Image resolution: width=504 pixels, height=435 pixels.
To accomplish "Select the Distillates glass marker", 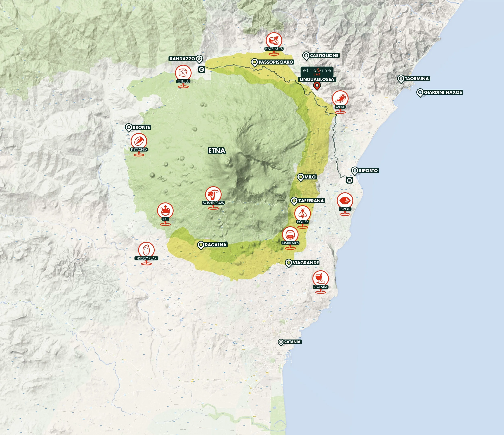I will (x=290, y=235).
